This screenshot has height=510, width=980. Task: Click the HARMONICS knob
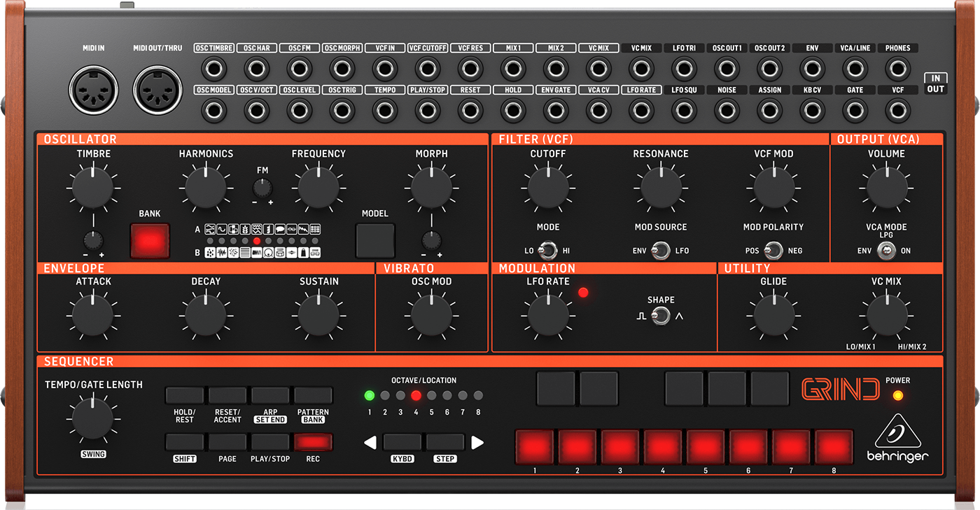point(206,188)
